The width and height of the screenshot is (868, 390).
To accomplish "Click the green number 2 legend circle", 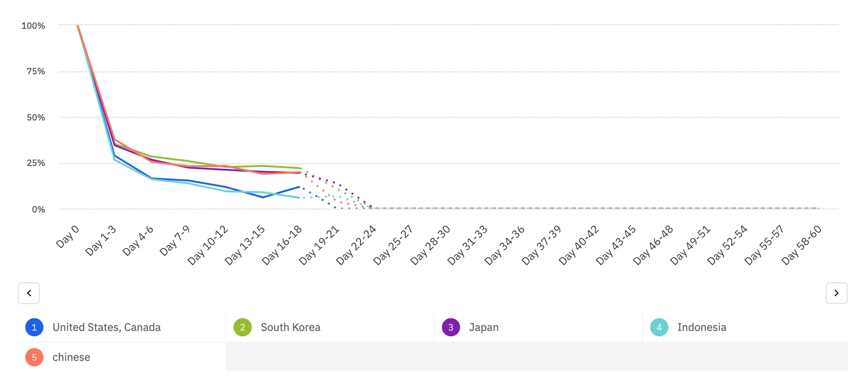I will pos(242,327).
